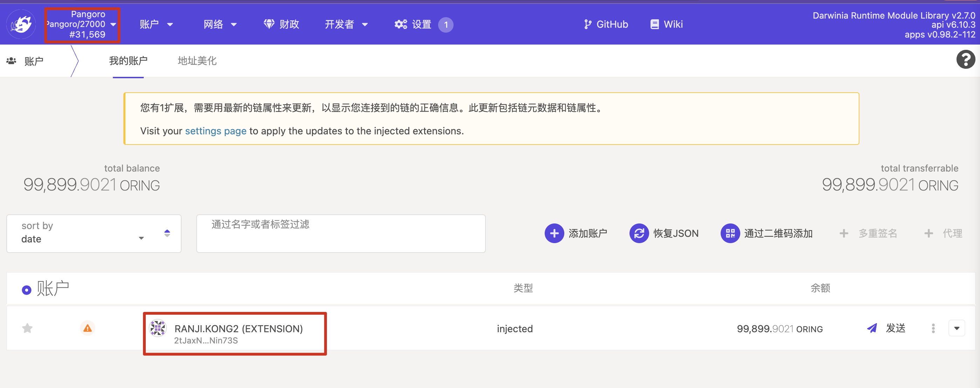The height and width of the screenshot is (388, 980).
Task: Switch to the 地址美化 tab
Action: 197,61
